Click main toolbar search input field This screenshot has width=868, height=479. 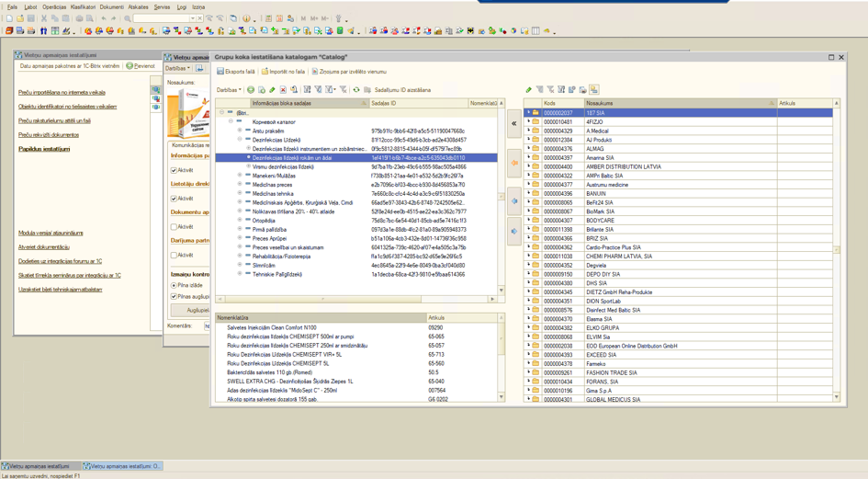(x=161, y=18)
